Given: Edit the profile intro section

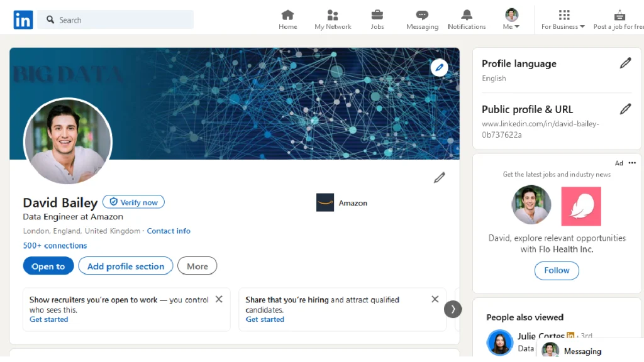Looking at the screenshot, I should [x=439, y=178].
